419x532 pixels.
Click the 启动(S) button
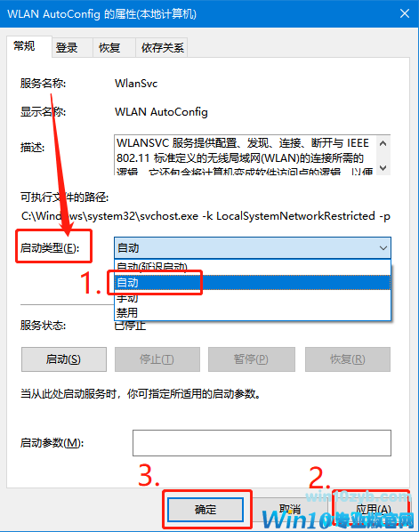point(64,359)
